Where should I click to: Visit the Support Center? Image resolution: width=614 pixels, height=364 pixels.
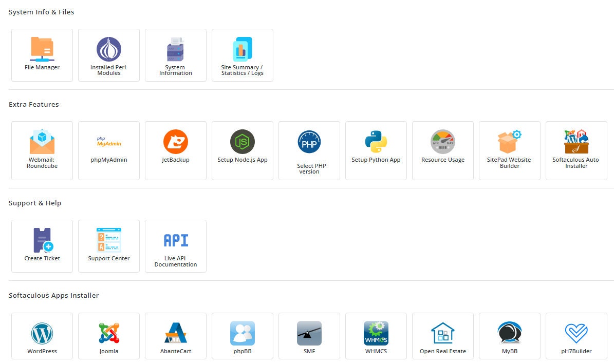(x=108, y=246)
